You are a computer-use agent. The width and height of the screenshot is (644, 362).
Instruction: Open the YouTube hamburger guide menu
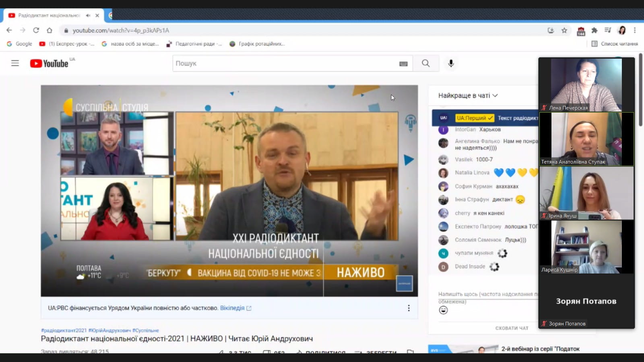pyautogui.click(x=15, y=63)
